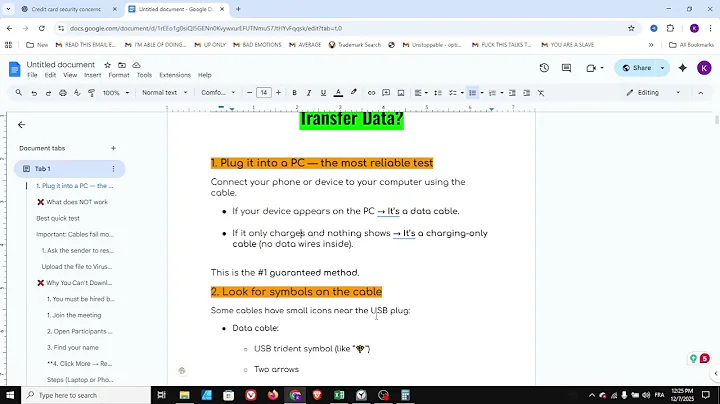Open the Share options dropdown arrow
This screenshot has width=720, height=404.
click(662, 68)
